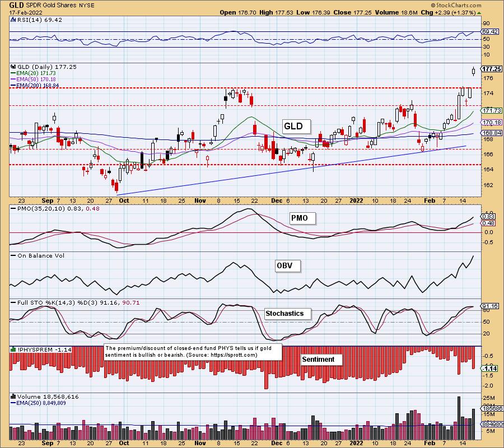Click the On Balance Vol legend label
Screen dimensions: 504x448
click(41, 256)
